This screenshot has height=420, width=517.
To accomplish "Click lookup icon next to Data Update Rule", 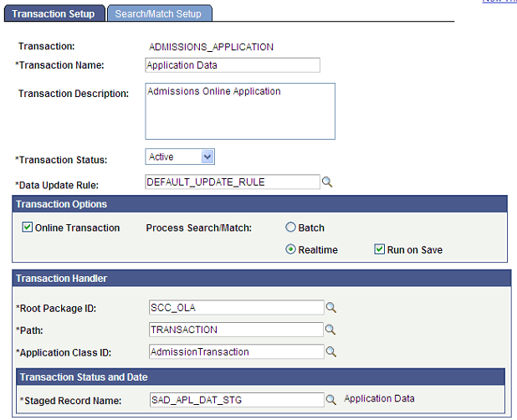I will tap(328, 182).
